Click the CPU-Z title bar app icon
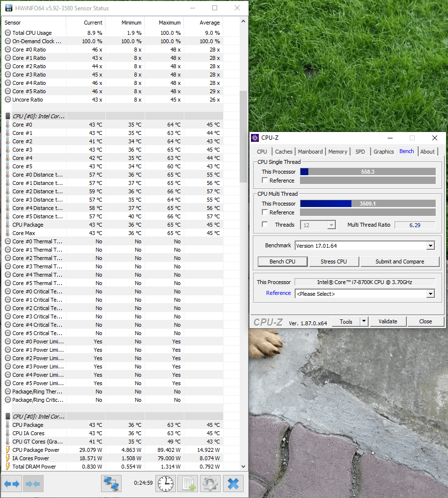Image resolution: width=448 pixels, height=498 pixels. point(255,137)
